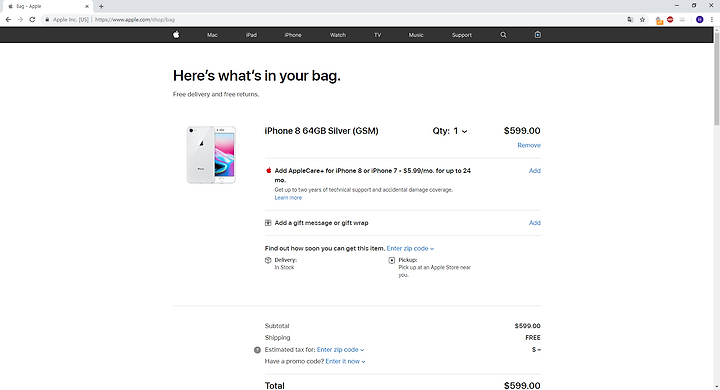Click the translate page icon in address bar
The height and width of the screenshot is (390, 720).
630,19
